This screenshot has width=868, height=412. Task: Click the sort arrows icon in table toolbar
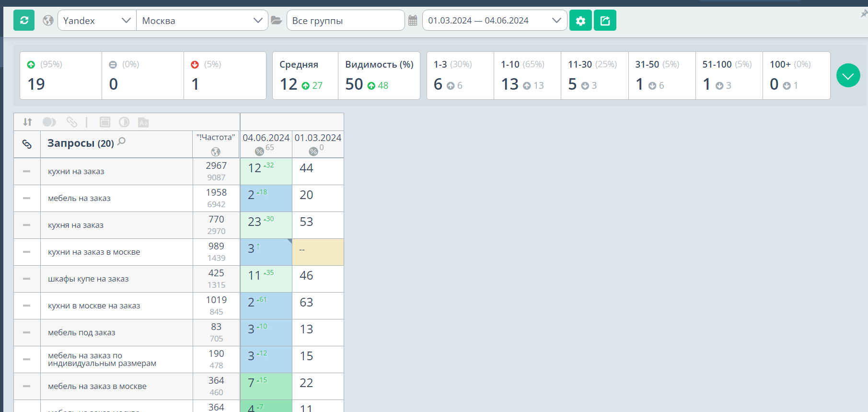(28, 122)
